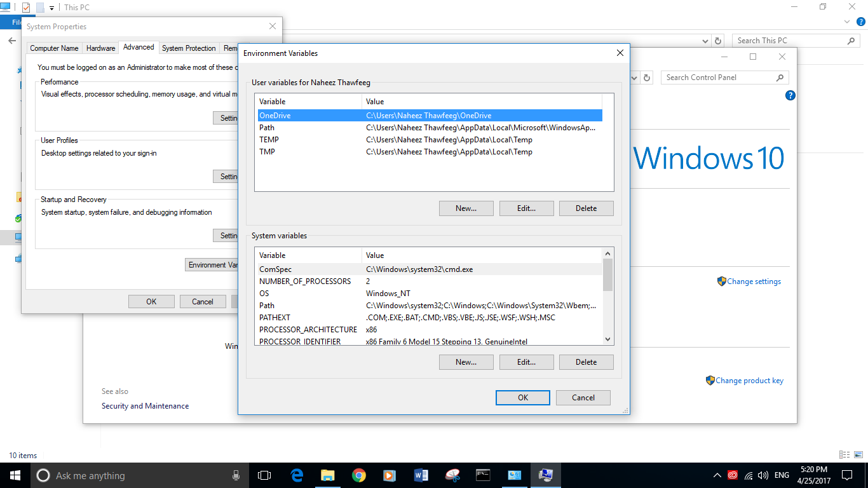The width and height of the screenshot is (868, 488).
Task: Click the Cortana microphone icon in the taskbar
Action: 236,475
